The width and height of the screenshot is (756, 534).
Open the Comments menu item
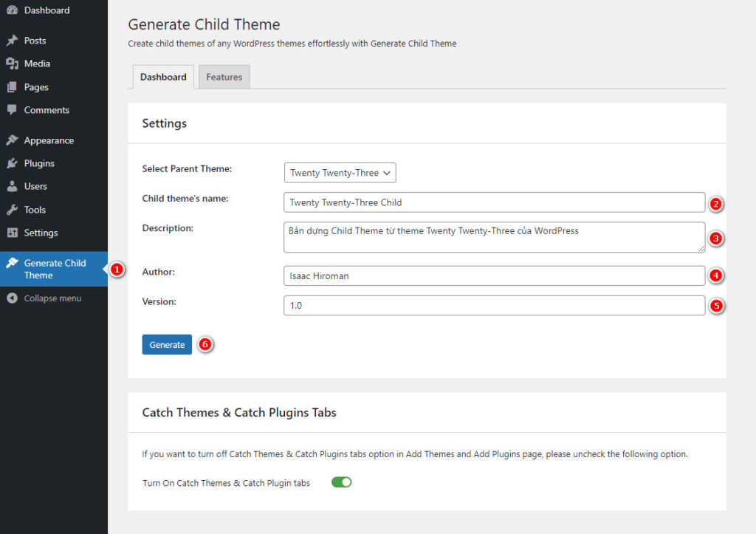[x=54, y=110]
